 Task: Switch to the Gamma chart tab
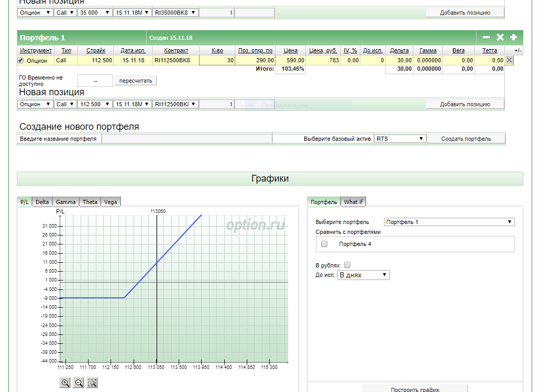[x=66, y=202]
